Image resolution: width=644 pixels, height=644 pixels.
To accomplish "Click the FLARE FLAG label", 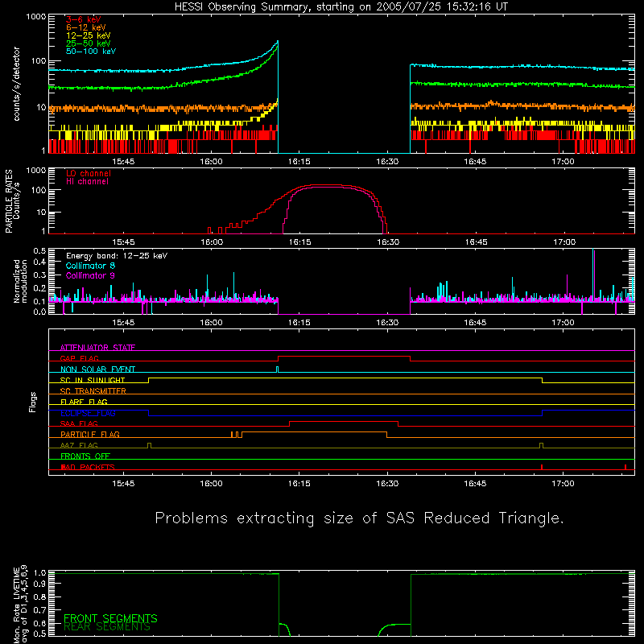I will [84, 402].
